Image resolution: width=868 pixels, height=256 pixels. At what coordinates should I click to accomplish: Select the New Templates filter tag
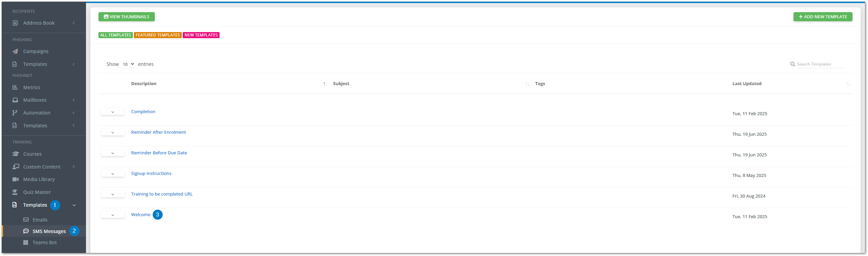[x=201, y=35]
